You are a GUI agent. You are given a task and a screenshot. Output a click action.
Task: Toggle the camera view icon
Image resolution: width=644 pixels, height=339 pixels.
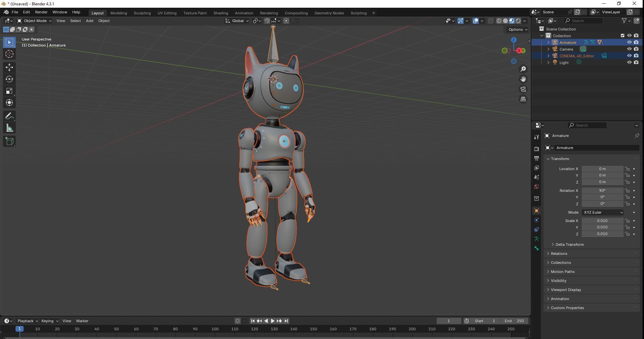[x=523, y=89]
